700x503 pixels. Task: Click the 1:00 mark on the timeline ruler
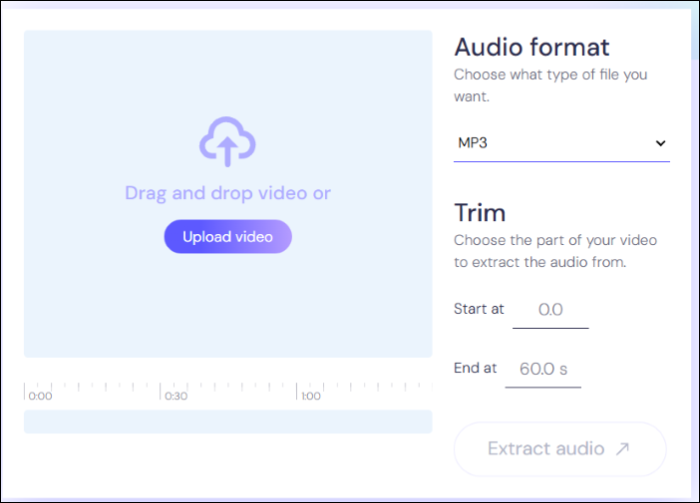pyautogui.click(x=310, y=396)
